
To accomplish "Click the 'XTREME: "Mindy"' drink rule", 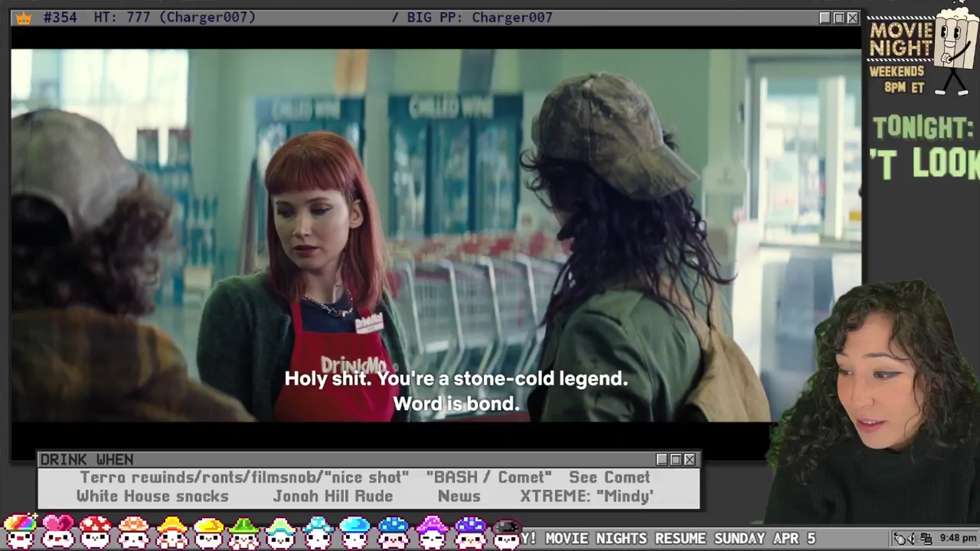I will [x=587, y=496].
